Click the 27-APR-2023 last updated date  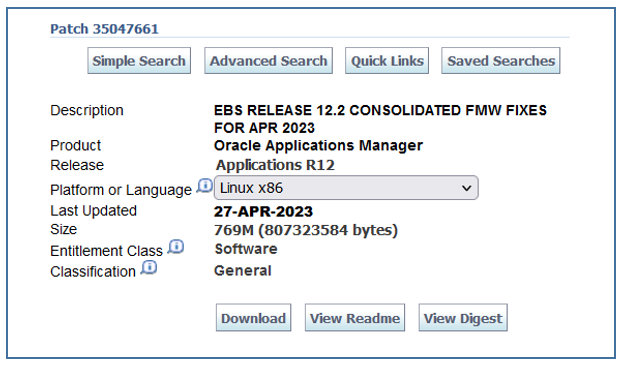(263, 211)
